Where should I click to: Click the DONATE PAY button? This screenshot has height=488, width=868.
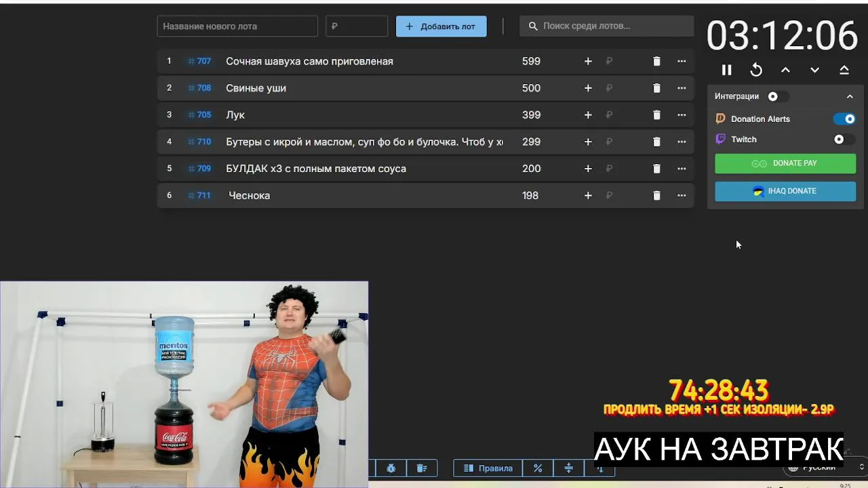pos(785,163)
